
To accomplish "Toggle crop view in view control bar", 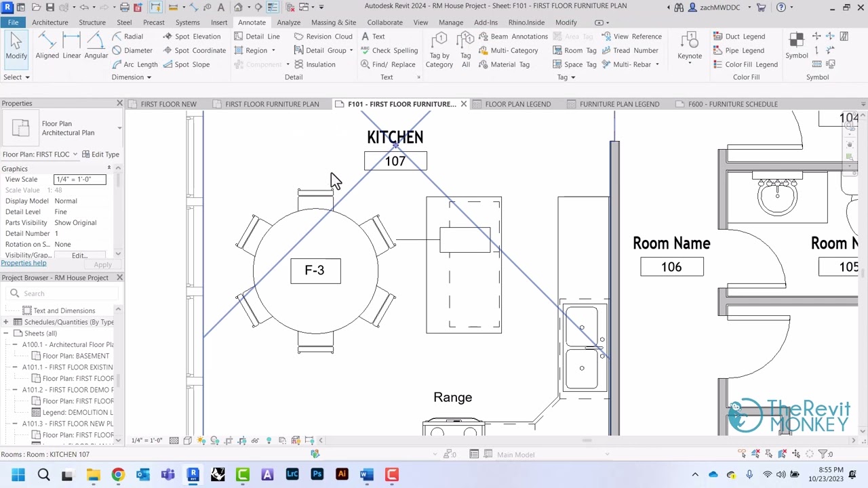I will tap(228, 441).
